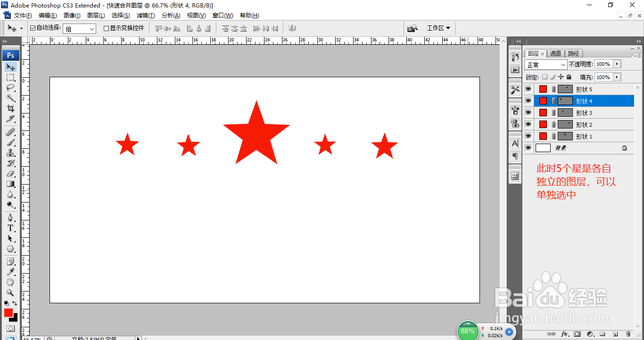Open the 不透明度 slider arrow
The height and width of the screenshot is (340, 644).
point(617,64)
